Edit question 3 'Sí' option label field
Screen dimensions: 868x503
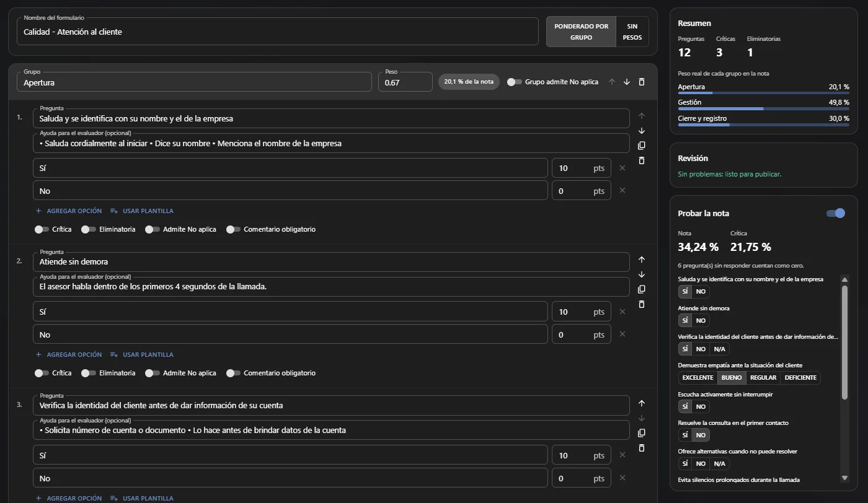click(x=290, y=455)
